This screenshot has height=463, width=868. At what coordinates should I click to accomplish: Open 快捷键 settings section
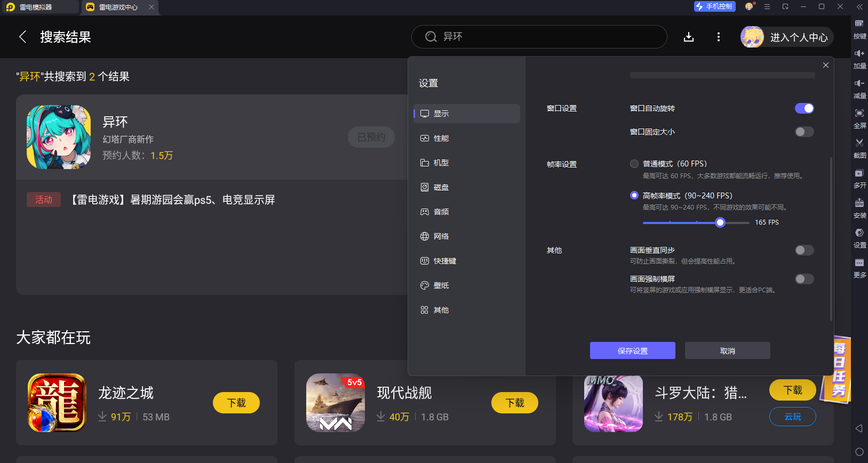pyautogui.click(x=466, y=261)
